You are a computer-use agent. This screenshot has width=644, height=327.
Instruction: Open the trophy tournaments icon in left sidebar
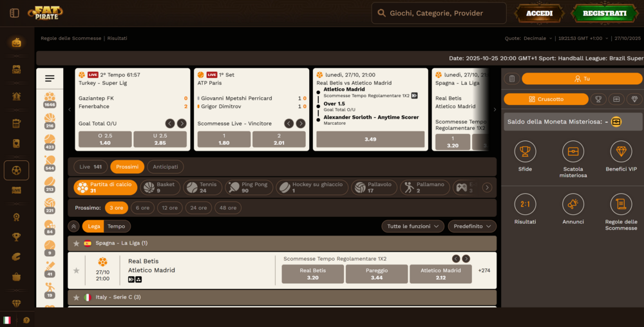(x=17, y=237)
